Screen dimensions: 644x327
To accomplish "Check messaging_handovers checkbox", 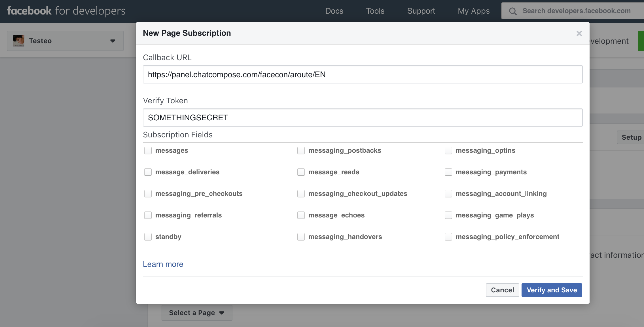I will pyautogui.click(x=301, y=237).
